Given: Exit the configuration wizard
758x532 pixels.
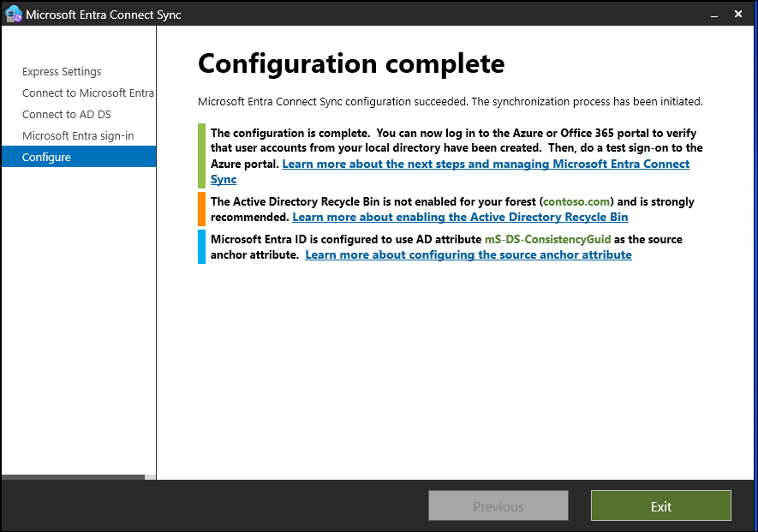Looking at the screenshot, I should [x=661, y=506].
